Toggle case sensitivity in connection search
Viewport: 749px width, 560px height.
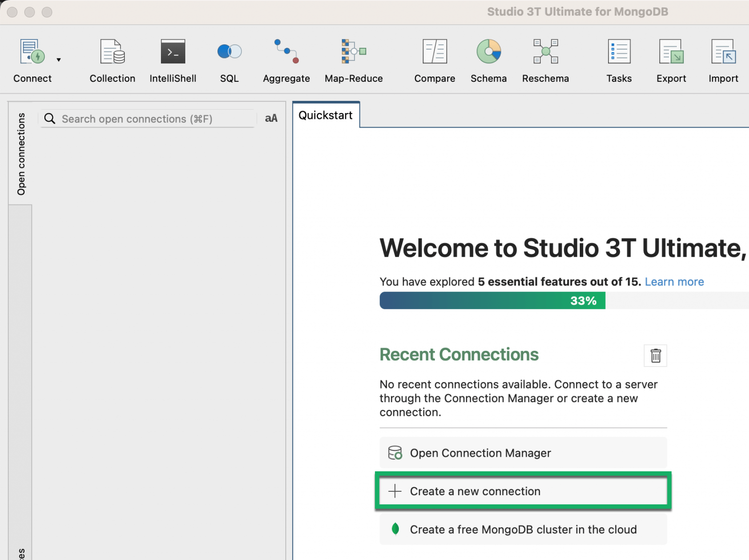[x=271, y=118]
